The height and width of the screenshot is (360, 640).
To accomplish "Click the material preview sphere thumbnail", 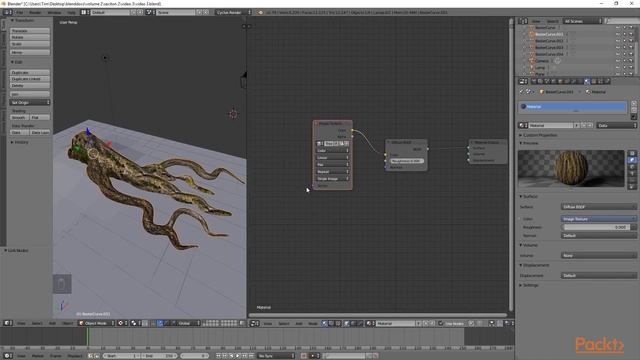I will click(x=571, y=168).
